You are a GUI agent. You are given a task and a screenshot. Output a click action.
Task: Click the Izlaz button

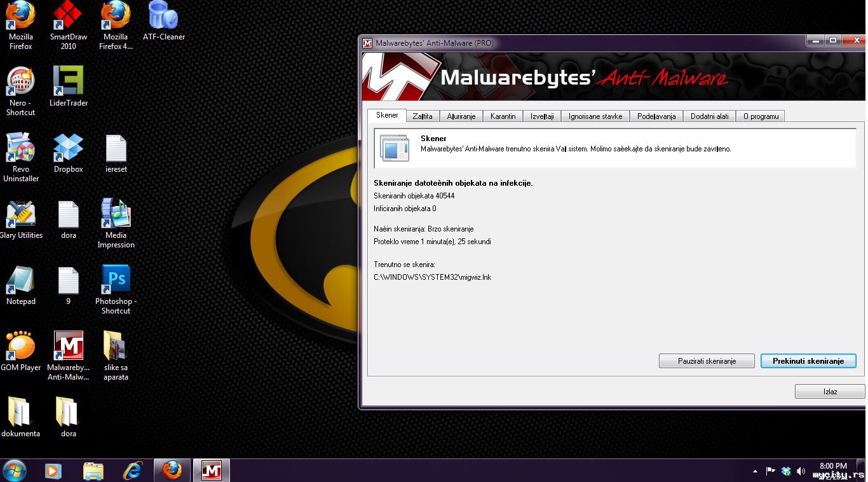(x=830, y=391)
